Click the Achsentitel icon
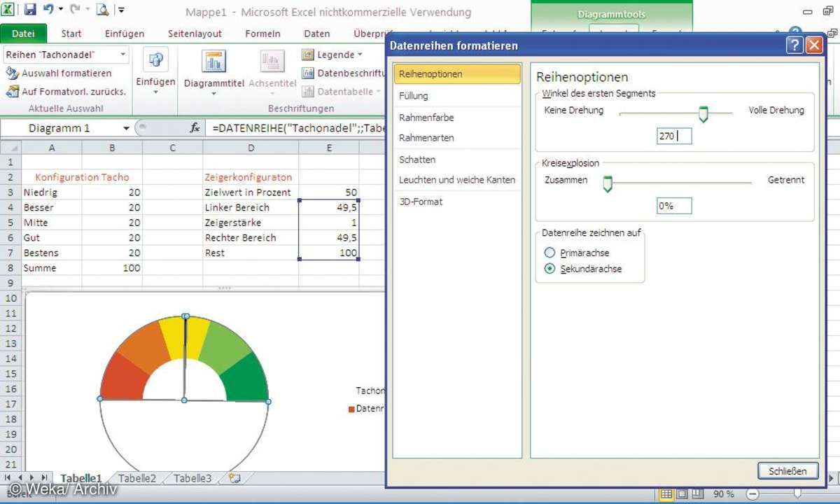This screenshot has width=840, height=504. point(272,61)
